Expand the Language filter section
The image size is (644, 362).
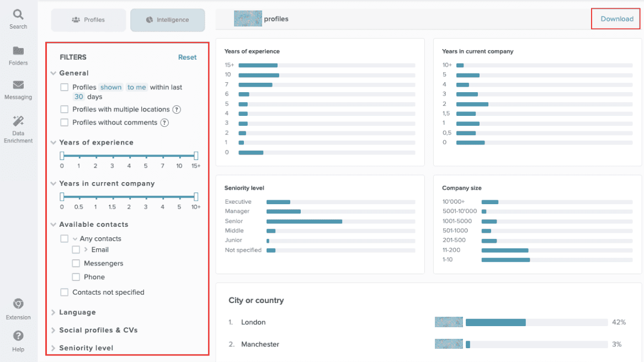77,312
